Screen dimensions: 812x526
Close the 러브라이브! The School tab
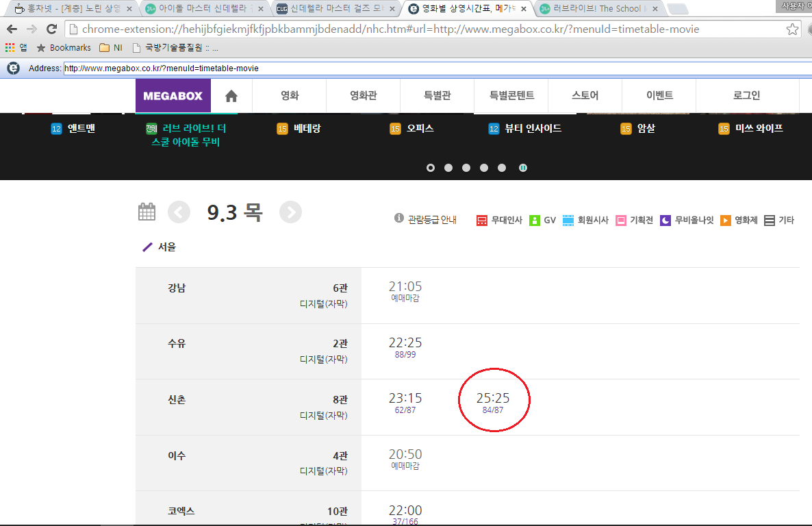point(655,9)
